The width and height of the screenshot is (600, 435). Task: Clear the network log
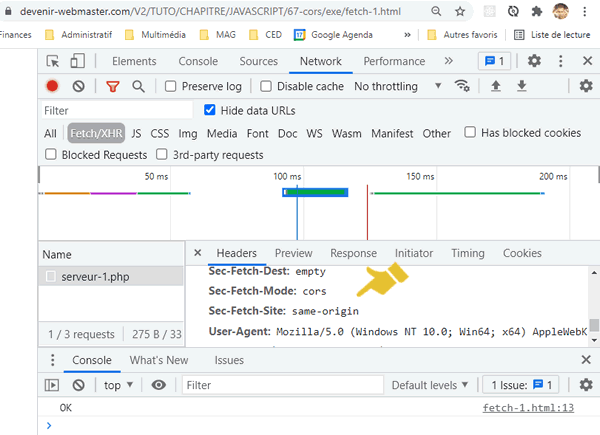[78, 87]
